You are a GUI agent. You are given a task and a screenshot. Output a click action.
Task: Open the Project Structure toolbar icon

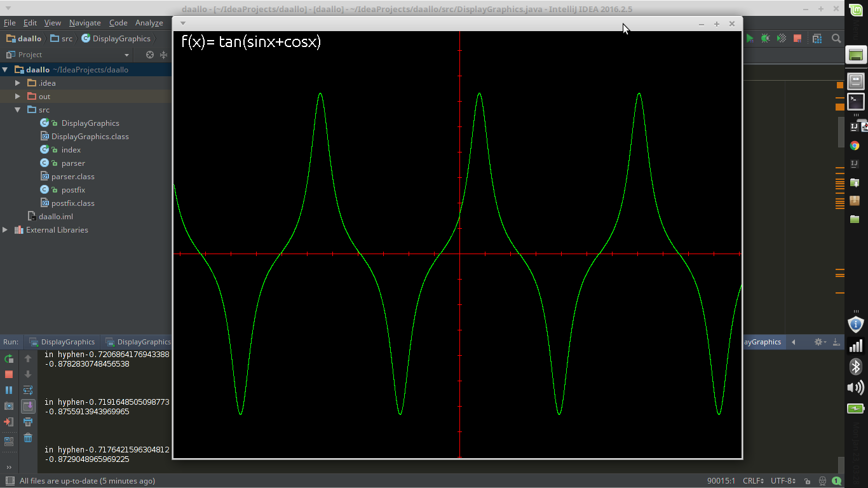click(x=817, y=39)
